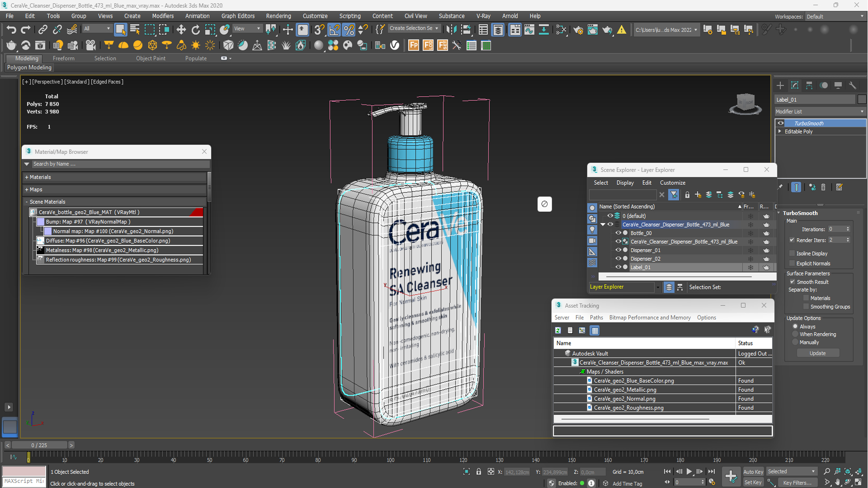Activate the Select and Scale tool
The height and width of the screenshot is (488, 868).
click(210, 30)
